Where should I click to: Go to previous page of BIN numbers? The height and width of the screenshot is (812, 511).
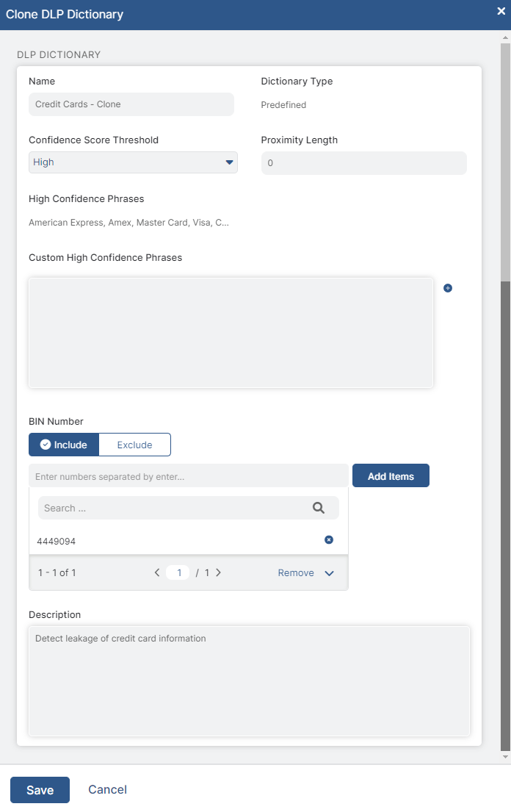(x=156, y=572)
